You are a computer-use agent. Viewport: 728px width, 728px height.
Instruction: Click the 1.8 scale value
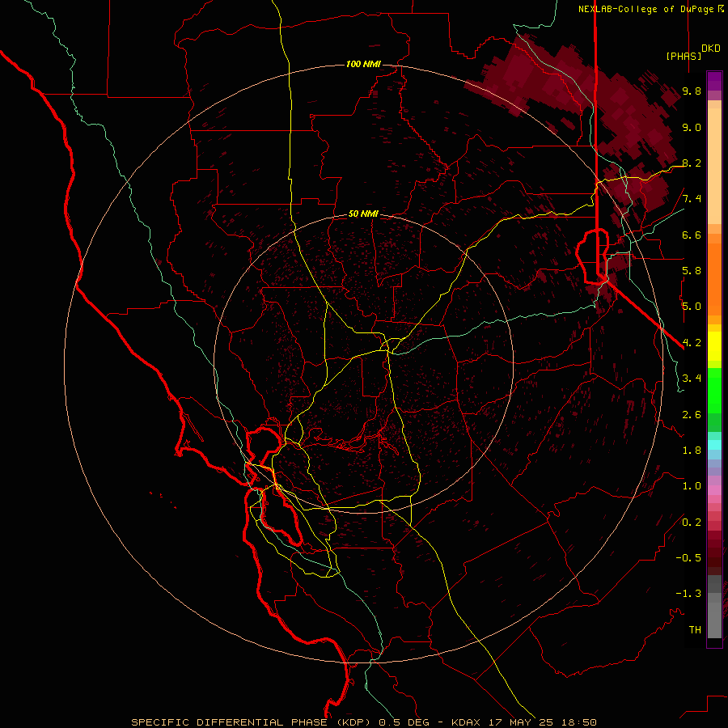692,451
